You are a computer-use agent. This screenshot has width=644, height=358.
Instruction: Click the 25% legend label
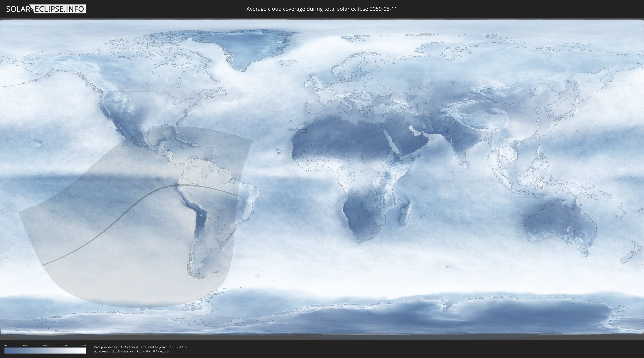25,345
